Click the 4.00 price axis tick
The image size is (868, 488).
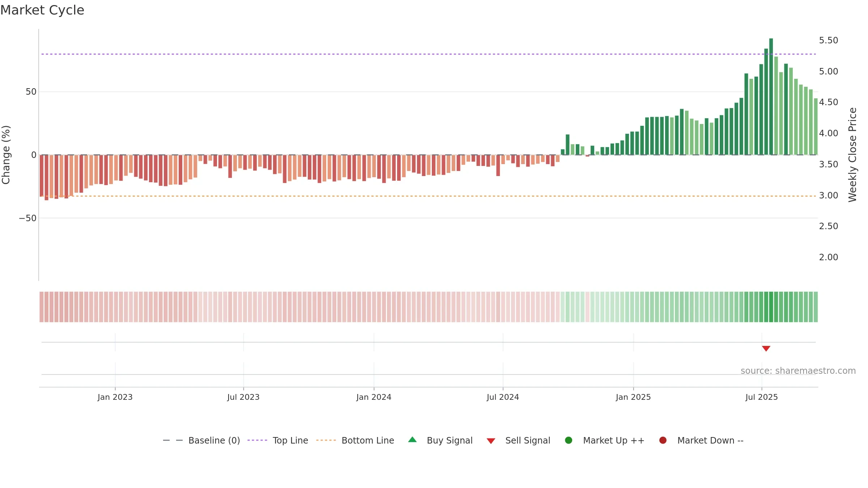pos(829,133)
